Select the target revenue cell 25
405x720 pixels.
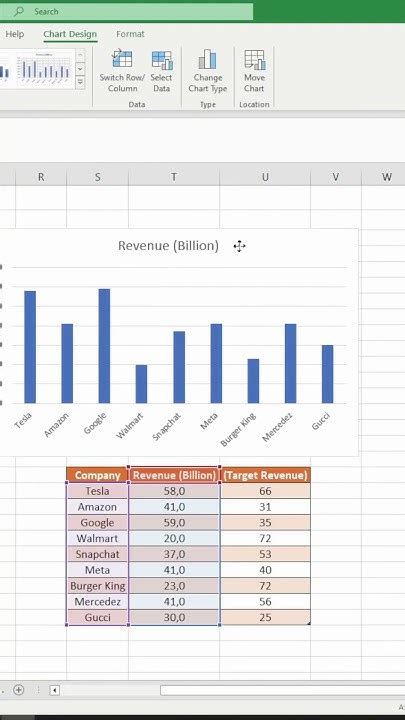(x=265, y=618)
